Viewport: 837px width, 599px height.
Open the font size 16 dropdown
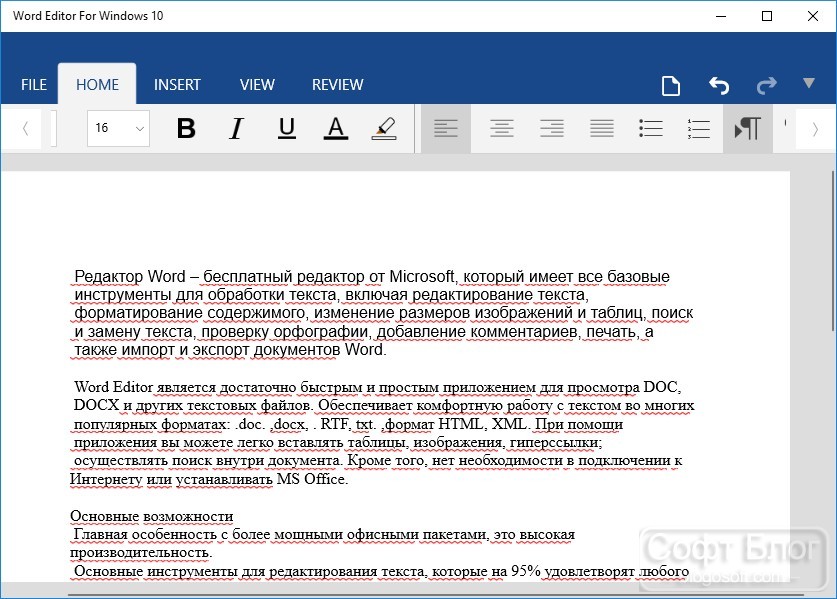coord(119,128)
